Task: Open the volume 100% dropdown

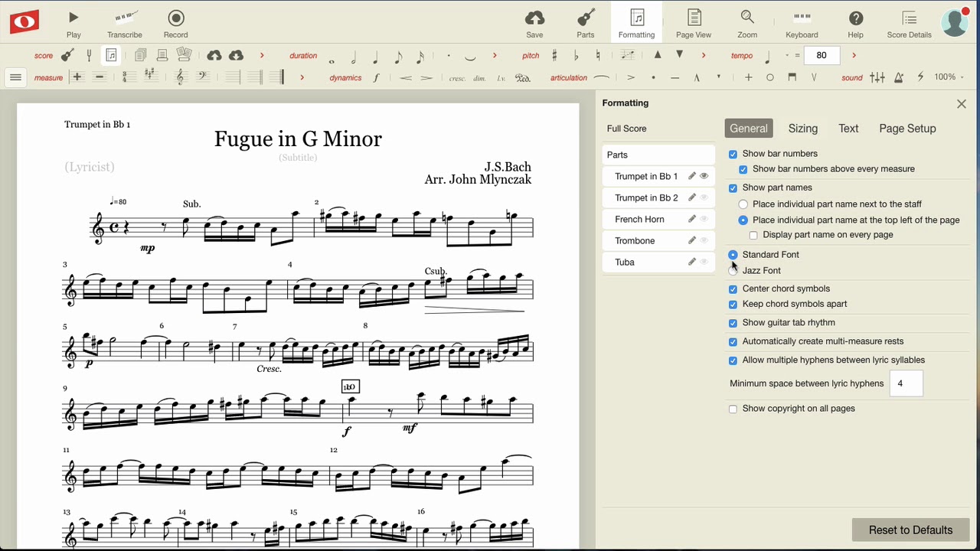Action: coord(949,77)
